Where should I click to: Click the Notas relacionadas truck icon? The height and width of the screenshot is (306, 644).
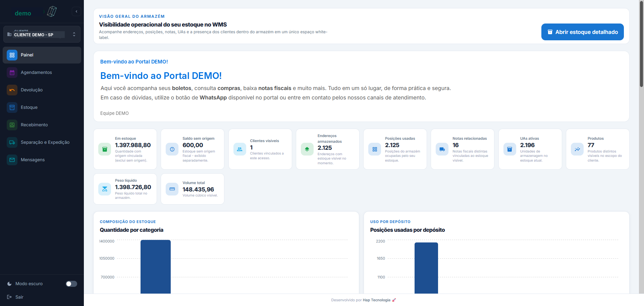pos(442,149)
